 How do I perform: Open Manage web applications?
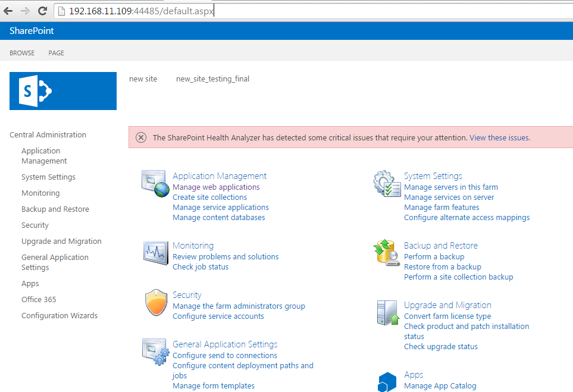(217, 187)
